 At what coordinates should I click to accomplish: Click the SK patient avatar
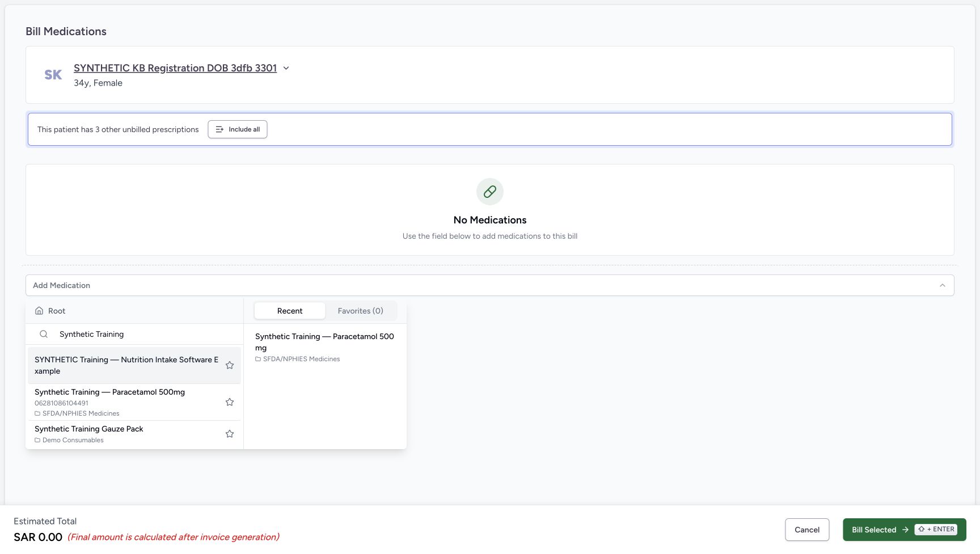[53, 75]
